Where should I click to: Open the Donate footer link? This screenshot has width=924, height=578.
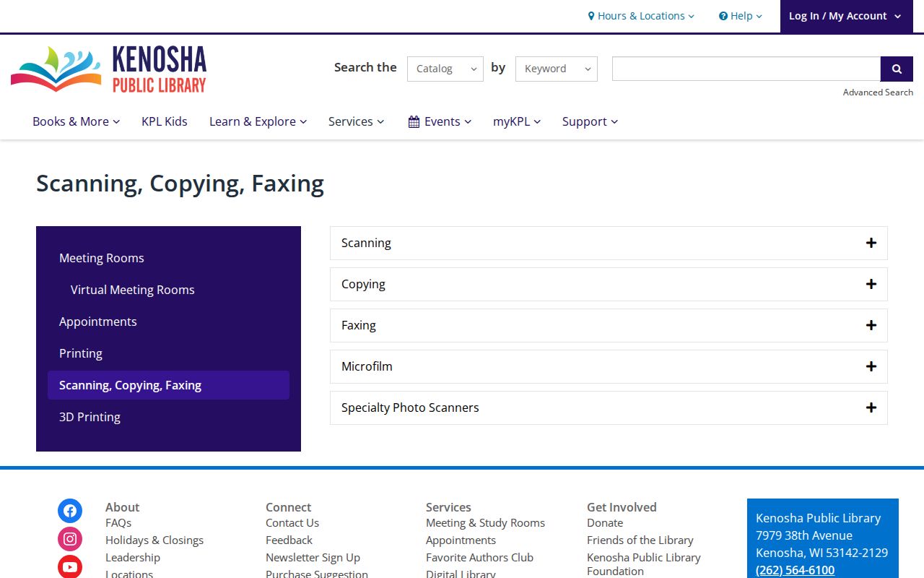point(605,522)
